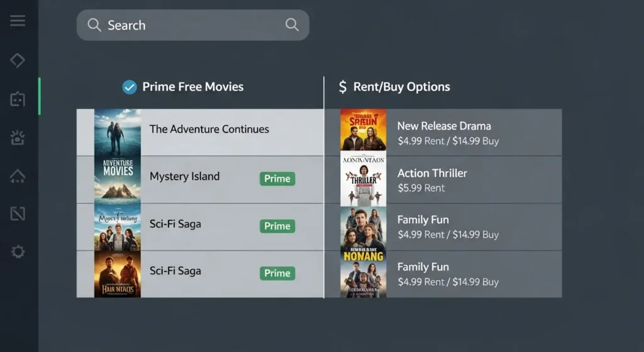This screenshot has width=644, height=352.
Task: Click the Prime badge on Mystery Island
Action: pos(277,179)
